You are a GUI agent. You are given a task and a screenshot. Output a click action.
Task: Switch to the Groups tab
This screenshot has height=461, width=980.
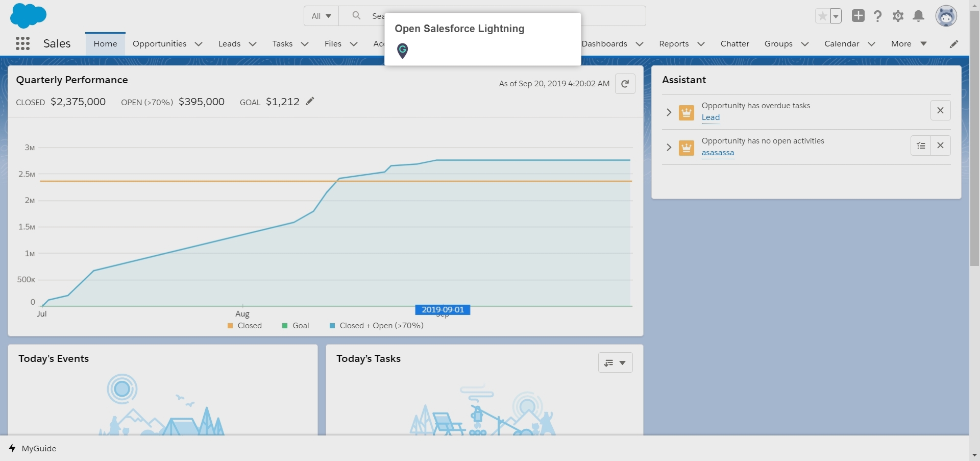click(778, 44)
